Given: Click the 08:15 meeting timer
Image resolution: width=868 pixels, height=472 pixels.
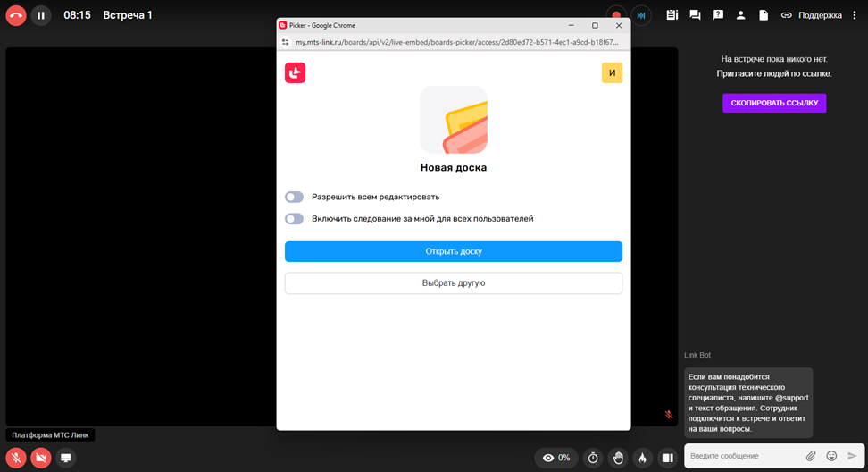Looking at the screenshot, I should [77, 15].
